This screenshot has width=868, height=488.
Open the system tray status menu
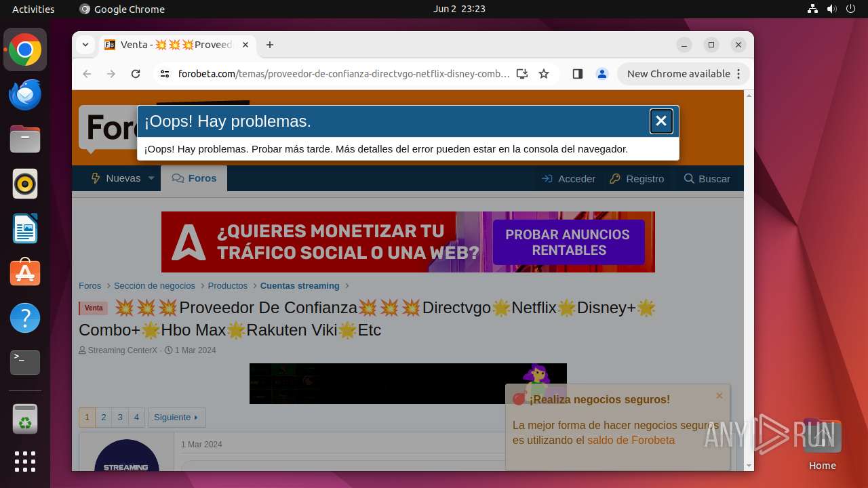click(831, 9)
